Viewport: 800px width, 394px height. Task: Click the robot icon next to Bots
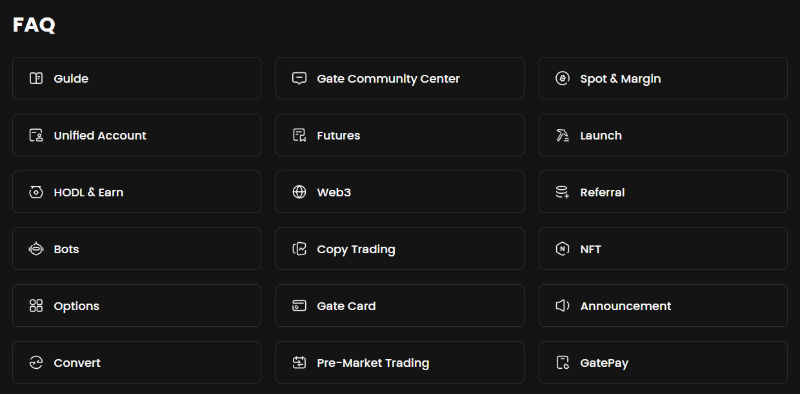click(36, 249)
